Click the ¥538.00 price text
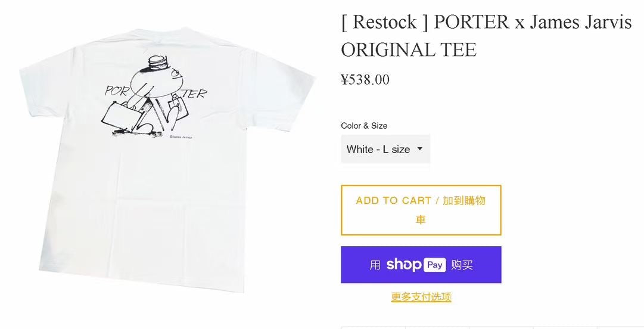The width and height of the screenshot is (644, 329). point(365,79)
